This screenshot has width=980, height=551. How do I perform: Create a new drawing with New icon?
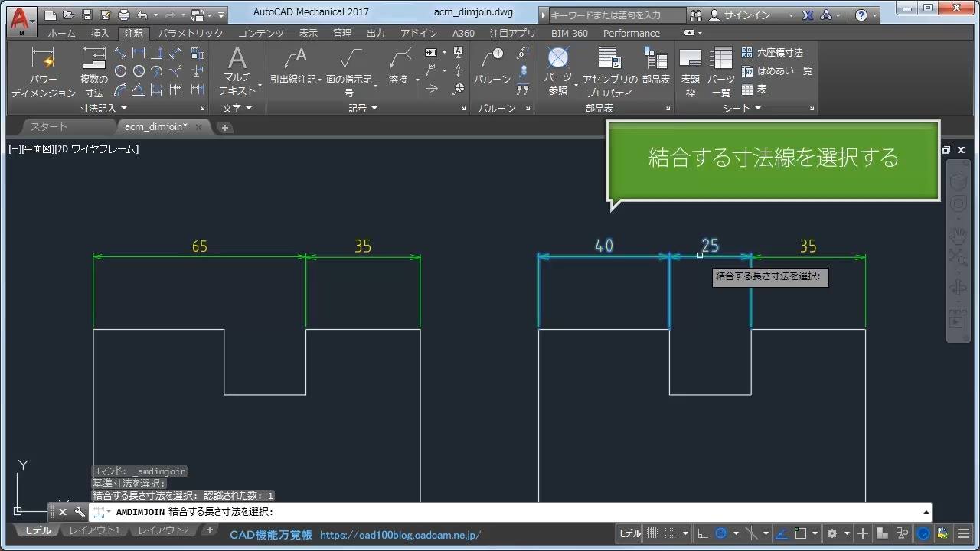pyautogui.click(x=51, y=15)
